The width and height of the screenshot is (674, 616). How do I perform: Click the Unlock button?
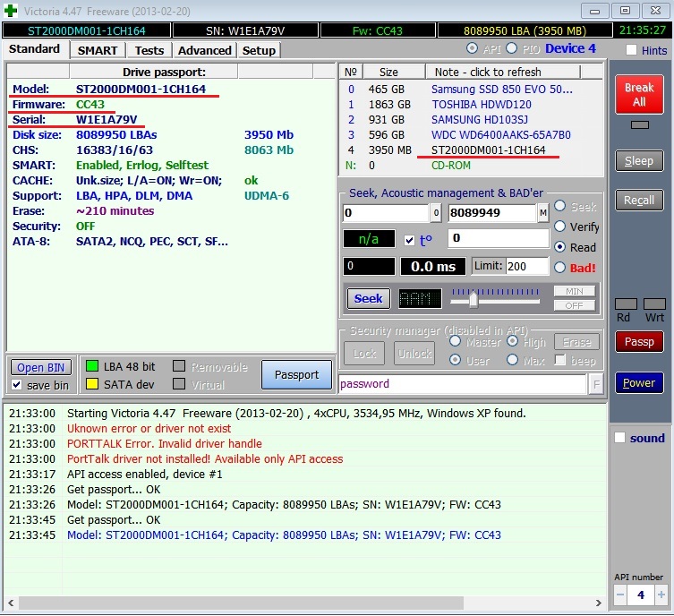click(414, 354)
